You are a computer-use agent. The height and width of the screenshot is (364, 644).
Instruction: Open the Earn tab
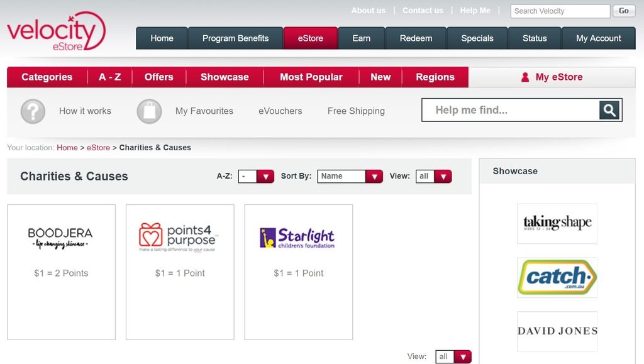362,38
